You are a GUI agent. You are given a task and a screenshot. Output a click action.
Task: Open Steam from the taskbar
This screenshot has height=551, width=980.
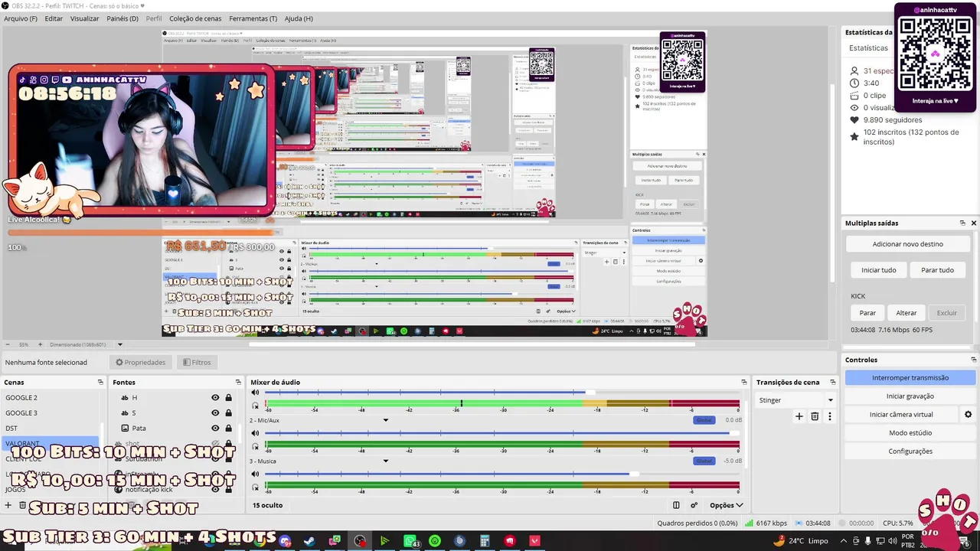click(309, 541)
